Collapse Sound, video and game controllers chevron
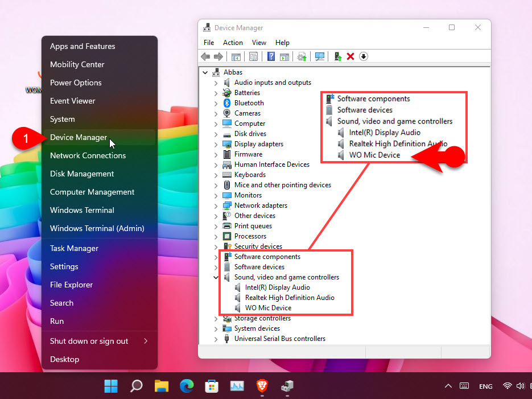532x399 pixels. pyautogui.click(x=216, y=278)
